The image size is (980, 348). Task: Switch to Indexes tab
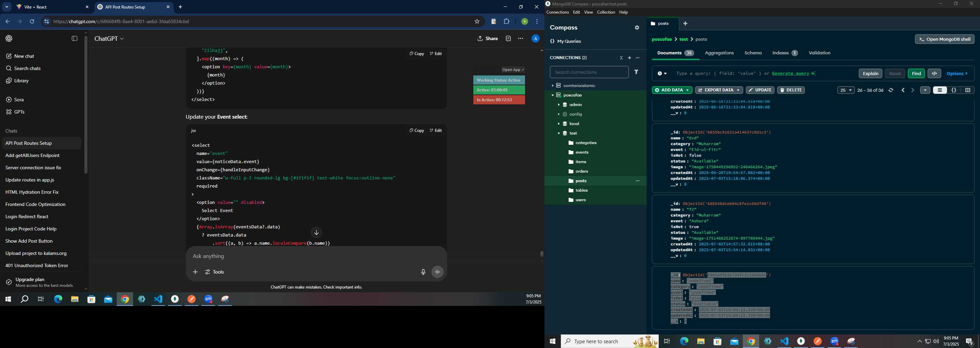785,53
